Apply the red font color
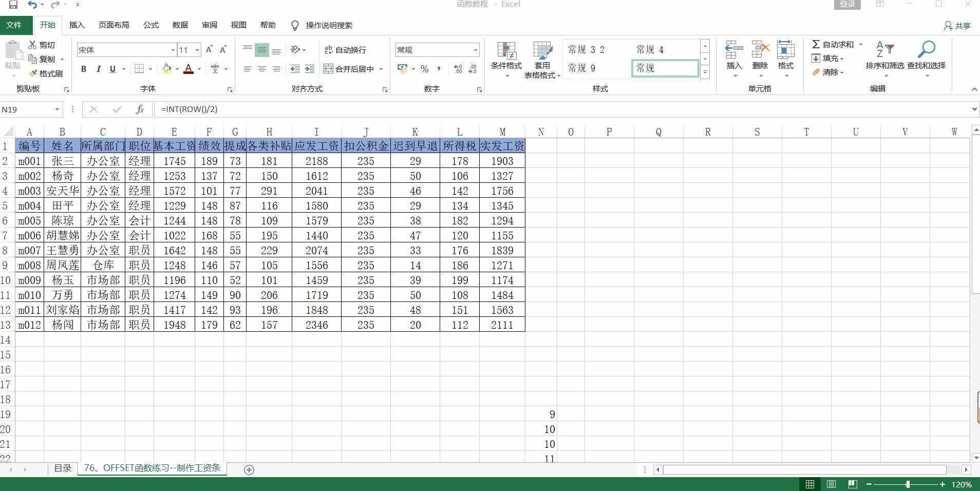This screenshot has height=491, width=980. pyautogui.click(x=189, y=69)
